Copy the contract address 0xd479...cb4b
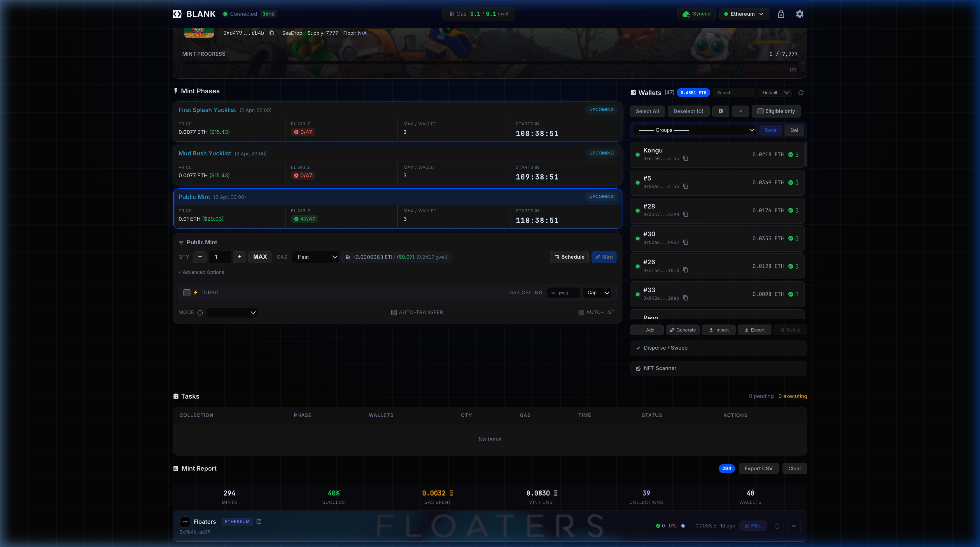The width and height of the screenshot is (980, 547). (272, 33)
